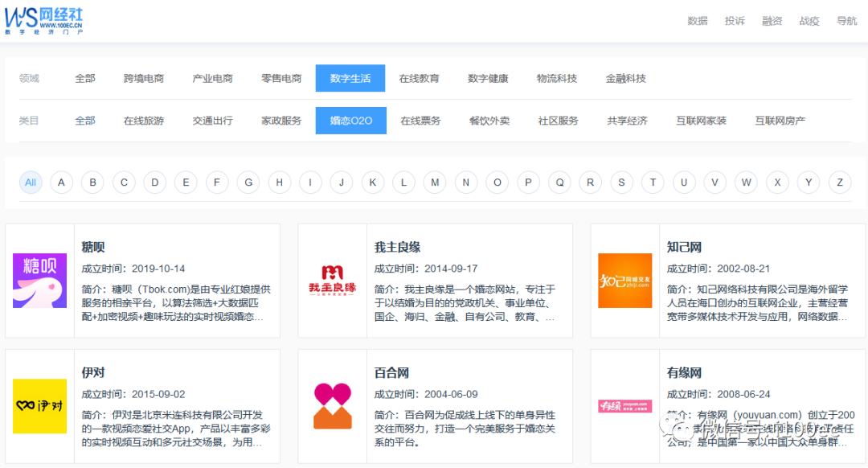Filter list by letter Z
Image resolution: width=868 pixels, height=468 pixels.
[839, 183]
